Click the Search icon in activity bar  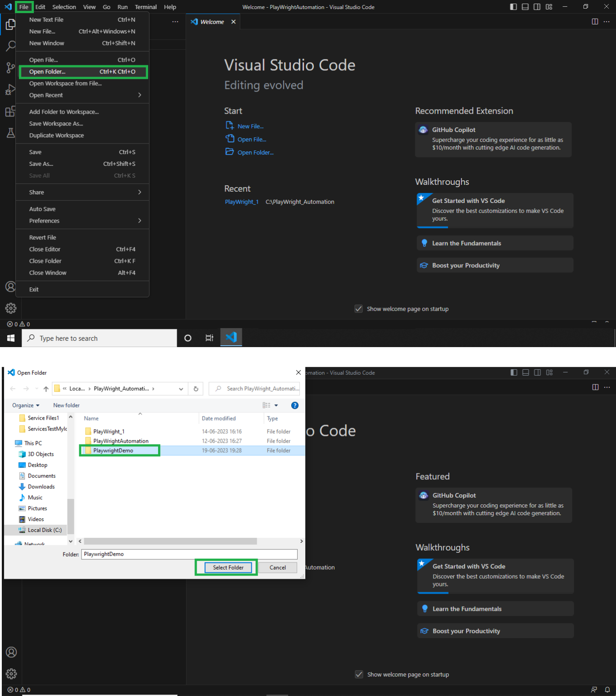10,46
